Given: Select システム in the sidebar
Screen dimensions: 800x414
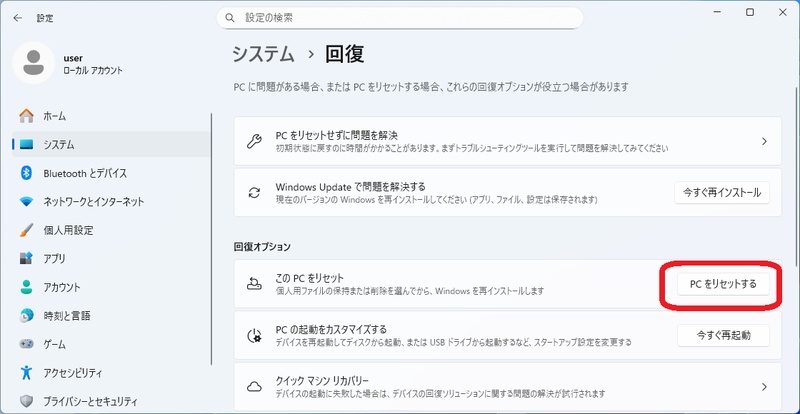Looking at the screenshot, I should tap(111, 145).
